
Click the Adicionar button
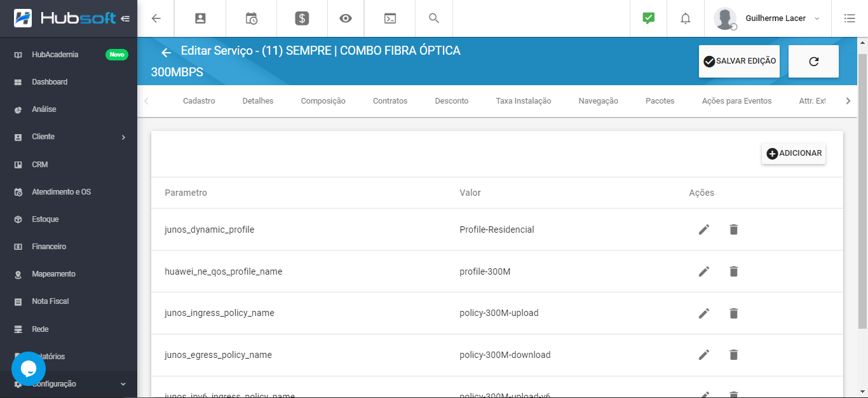(x=794, y=153)
